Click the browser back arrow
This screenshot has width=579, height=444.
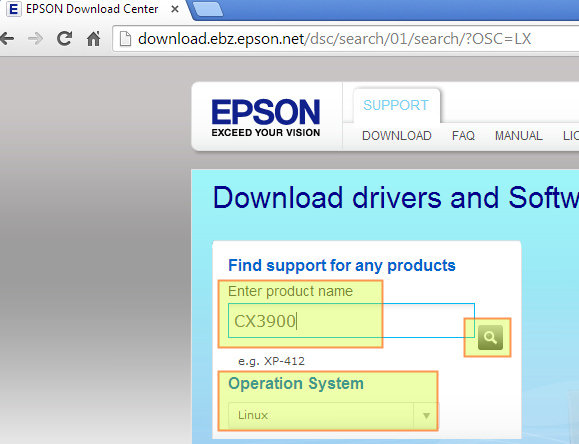tap(7, 38)
